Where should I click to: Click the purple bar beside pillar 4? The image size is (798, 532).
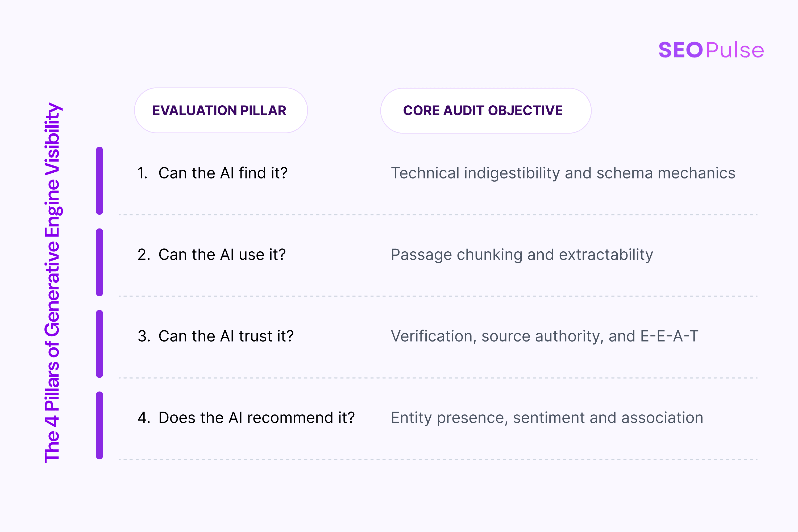(x=99, y=425)
